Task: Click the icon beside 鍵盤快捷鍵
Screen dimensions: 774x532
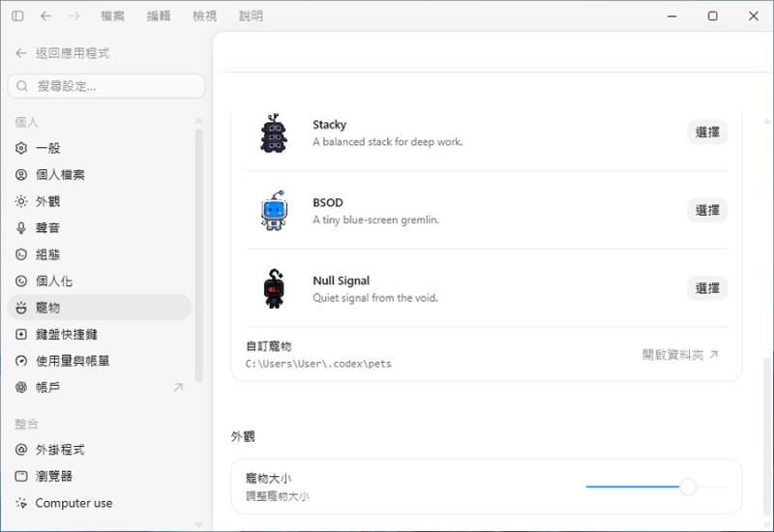Action: click(21, 335)
